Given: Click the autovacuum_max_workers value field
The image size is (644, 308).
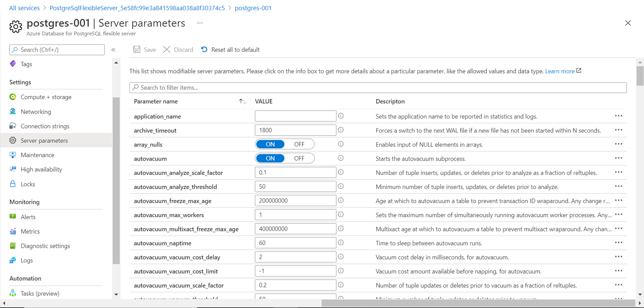Looking at the screenshot, I should coord(295,215).
